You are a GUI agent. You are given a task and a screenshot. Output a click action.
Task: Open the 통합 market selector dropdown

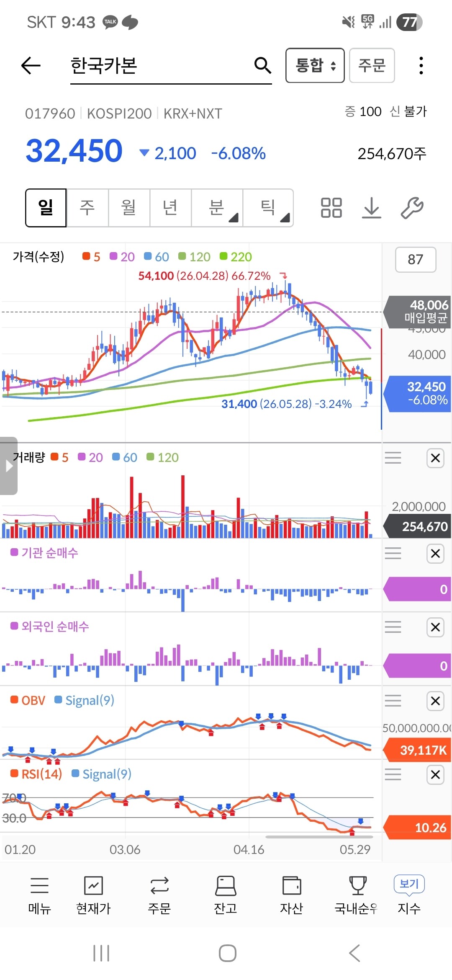315,65
